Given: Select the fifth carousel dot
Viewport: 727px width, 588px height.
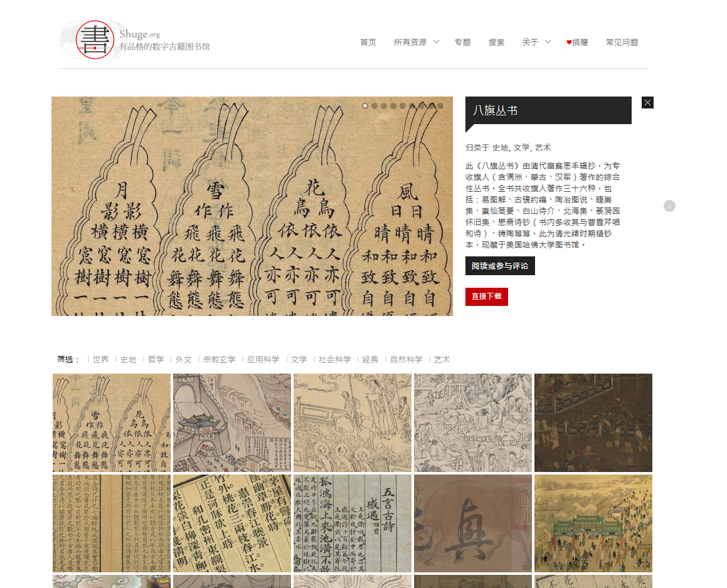Looking at the screenshot, I should tap(403, 106).
